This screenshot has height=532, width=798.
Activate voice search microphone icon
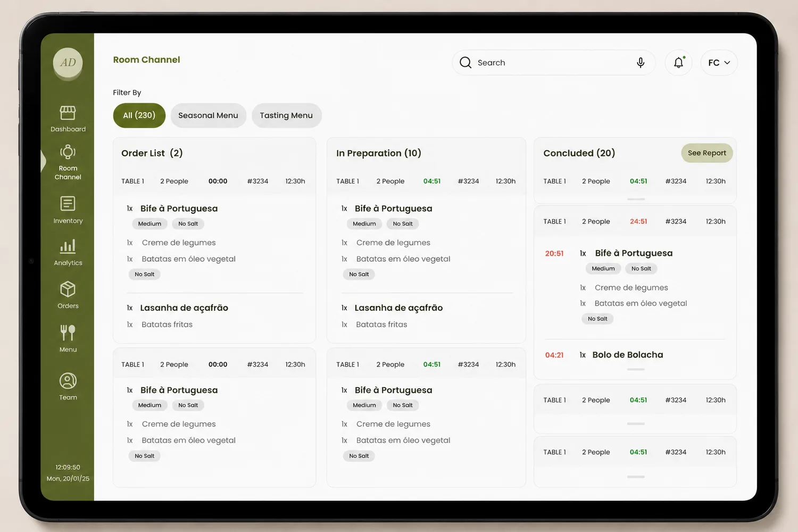[641, 63]
